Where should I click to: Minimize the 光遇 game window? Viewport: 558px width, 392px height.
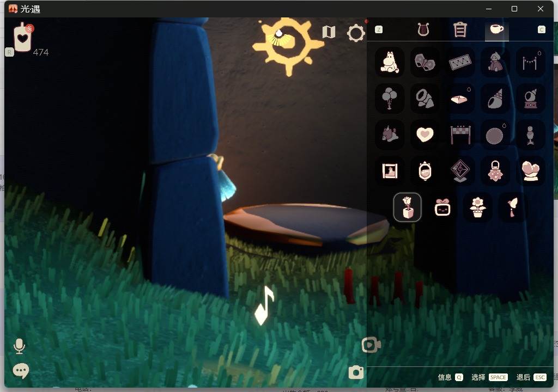pyautogui.click(x=489, y=9)
